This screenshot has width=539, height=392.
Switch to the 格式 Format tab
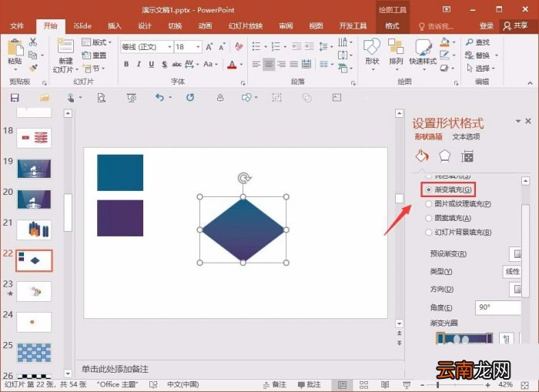click(x=392, y=25)
